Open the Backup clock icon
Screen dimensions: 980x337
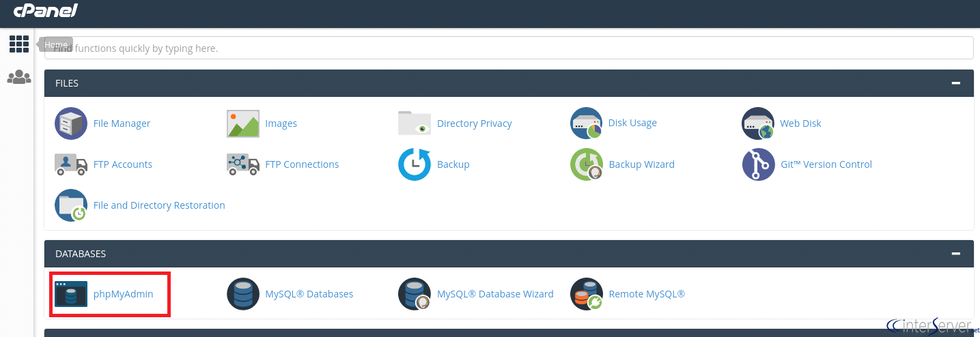(x=415, y=164)
